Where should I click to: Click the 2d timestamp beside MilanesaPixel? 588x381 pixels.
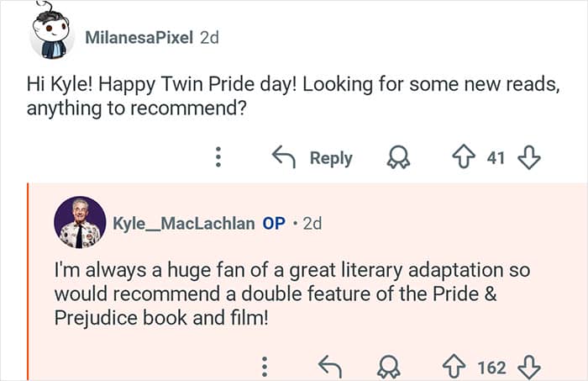tap(209, 37)
